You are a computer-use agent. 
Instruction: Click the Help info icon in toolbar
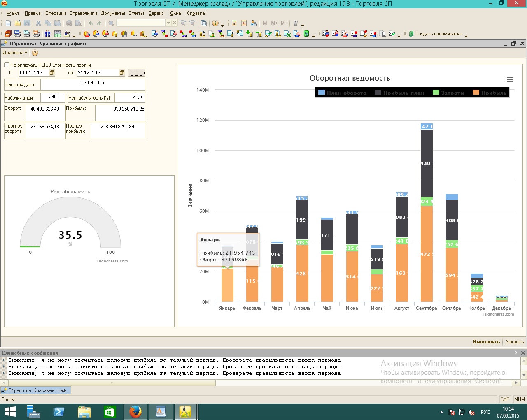(x=215, y=23)
